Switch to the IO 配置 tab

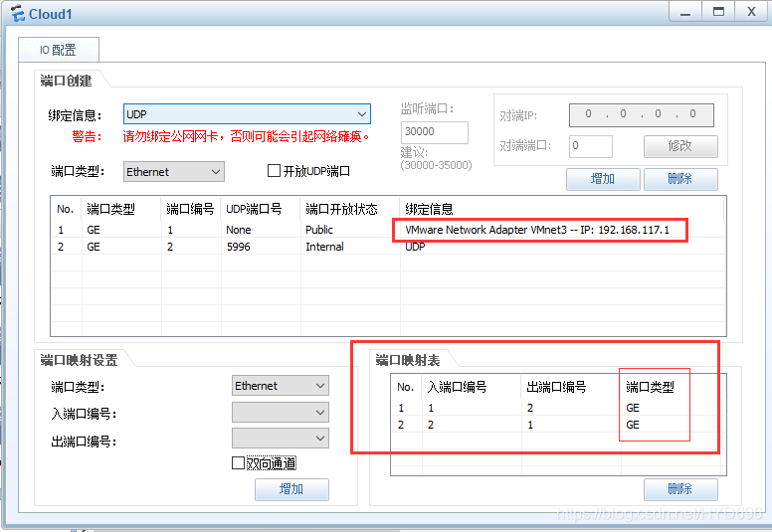click(x=58, y=50)
